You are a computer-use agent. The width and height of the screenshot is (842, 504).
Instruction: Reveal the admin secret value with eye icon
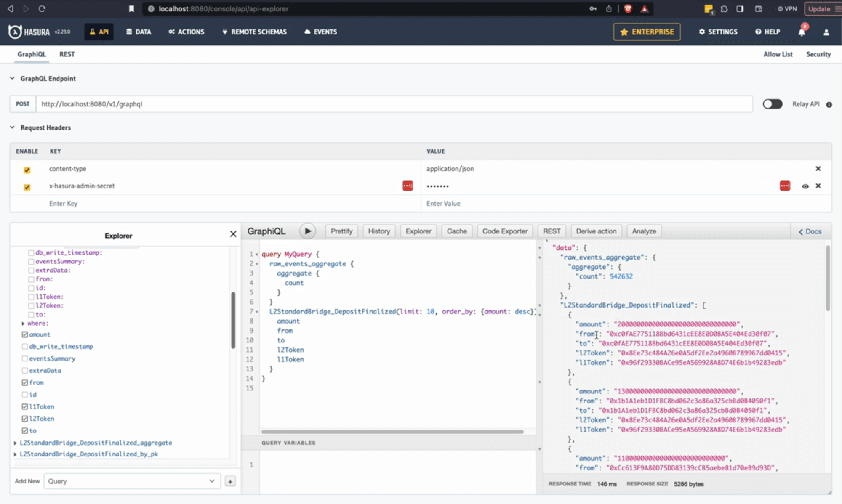[805, 186]
